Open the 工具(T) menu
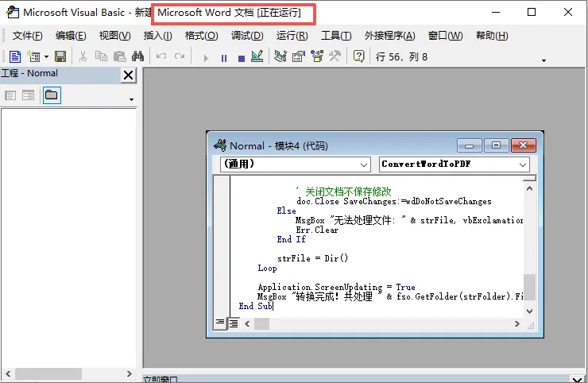The height and width of the screenshot is (383, 588). pos(336,36)
